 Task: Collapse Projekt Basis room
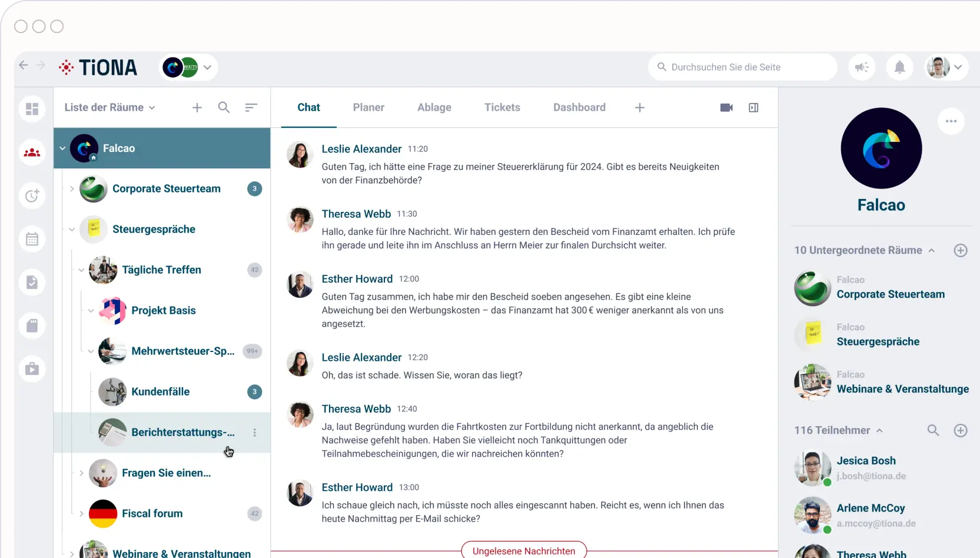91,311
